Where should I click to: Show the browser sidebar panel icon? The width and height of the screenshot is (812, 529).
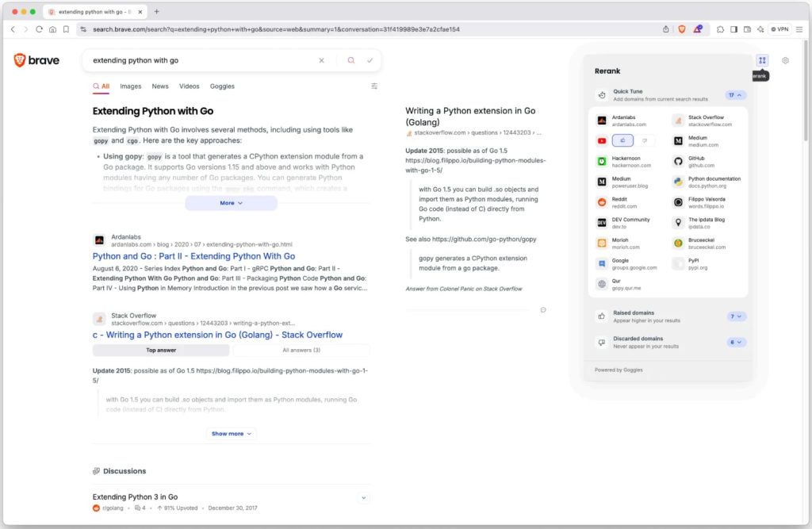733,29
